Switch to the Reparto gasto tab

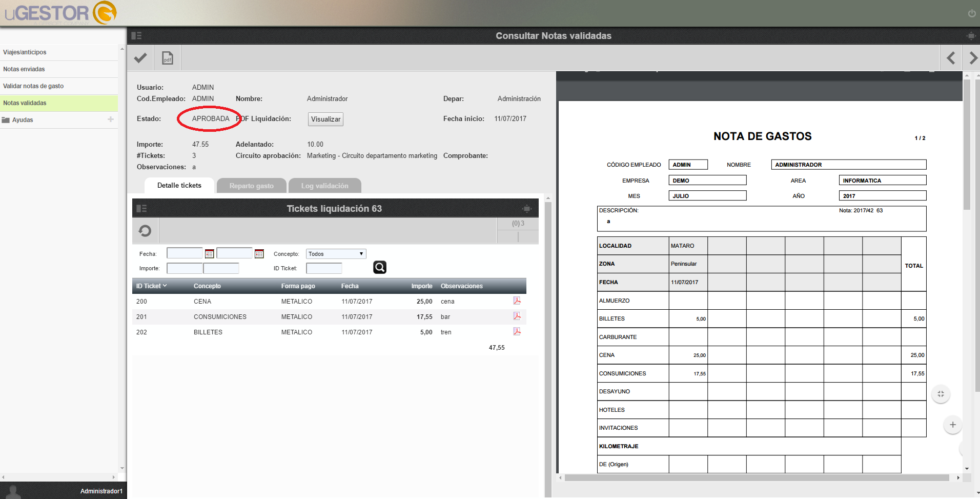tap(251, 186)
